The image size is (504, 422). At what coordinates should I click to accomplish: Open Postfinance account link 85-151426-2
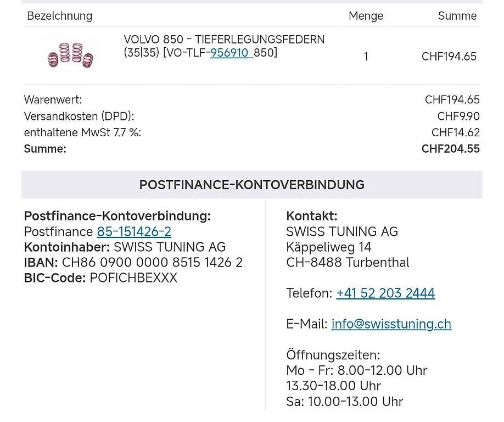point(134,232)
